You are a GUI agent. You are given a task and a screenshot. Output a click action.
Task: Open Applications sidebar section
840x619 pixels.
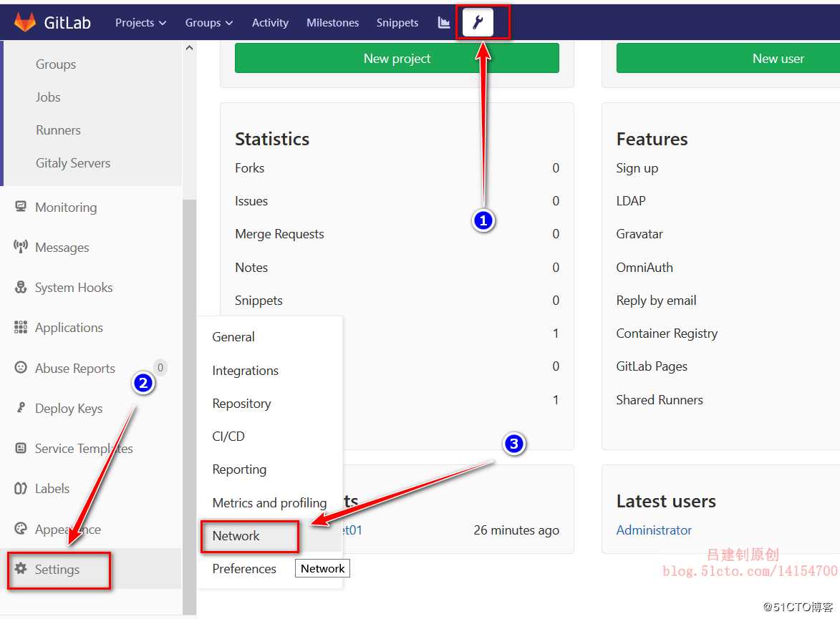[x=69, y=328]
